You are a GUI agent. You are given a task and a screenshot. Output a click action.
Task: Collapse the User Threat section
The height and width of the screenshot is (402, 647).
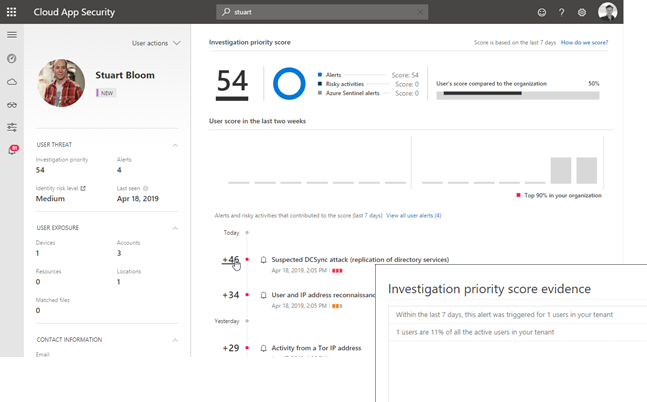click(176, 145)
